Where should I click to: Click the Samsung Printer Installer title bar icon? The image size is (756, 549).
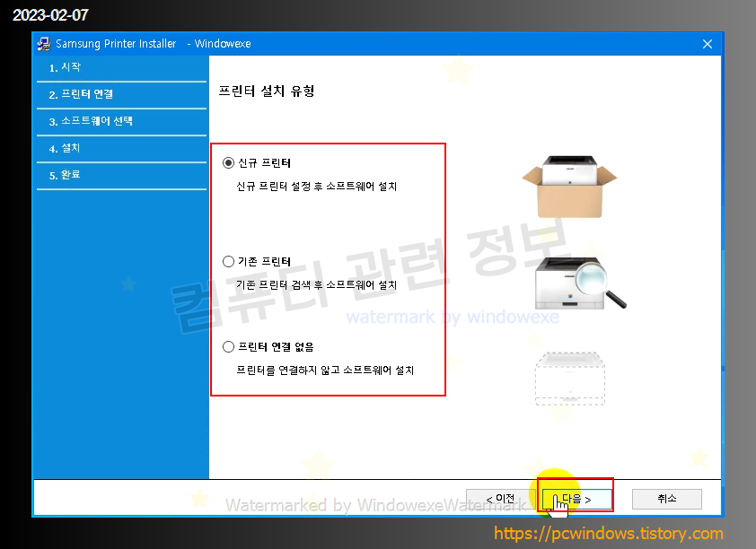[44, 44]
